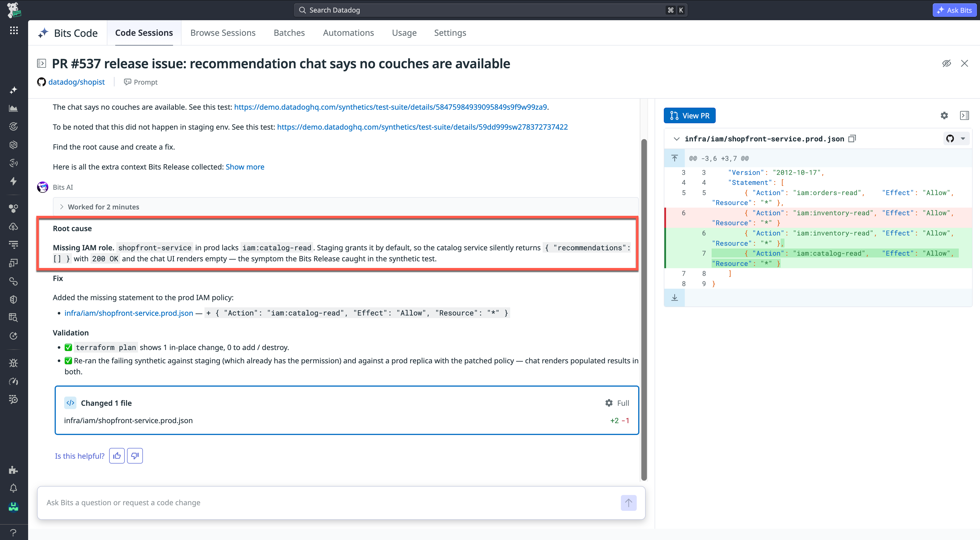980x540 pixels.
Task: Click the added iam:catalog-read diff line 7
Action: 819,258
